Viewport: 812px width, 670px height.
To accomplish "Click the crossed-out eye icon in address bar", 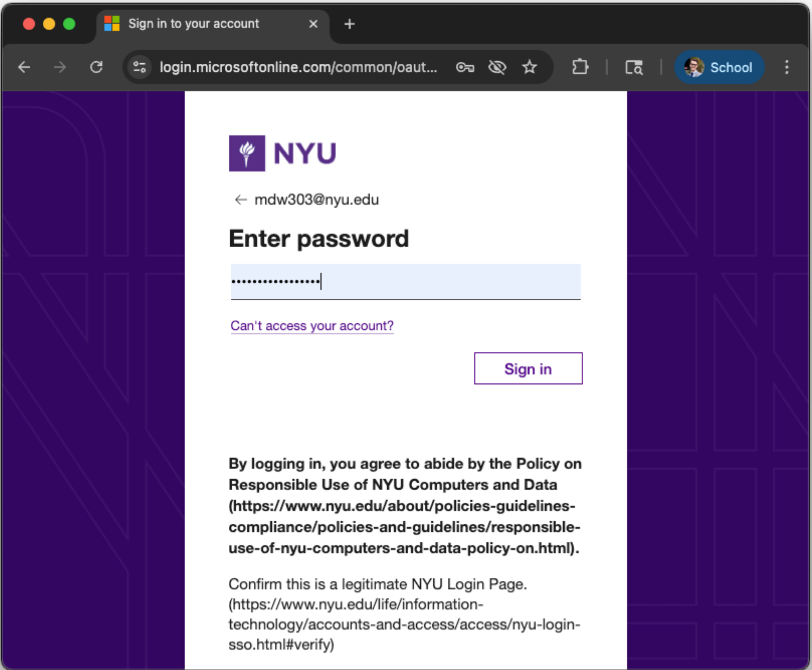I will click(497, 67).
